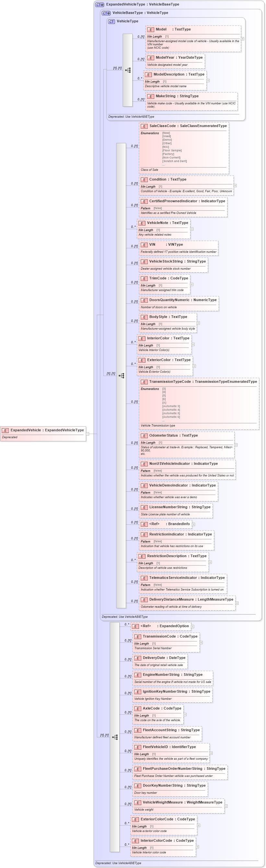Click the E icon of TransmissionTypeCode

click(144, 382)
